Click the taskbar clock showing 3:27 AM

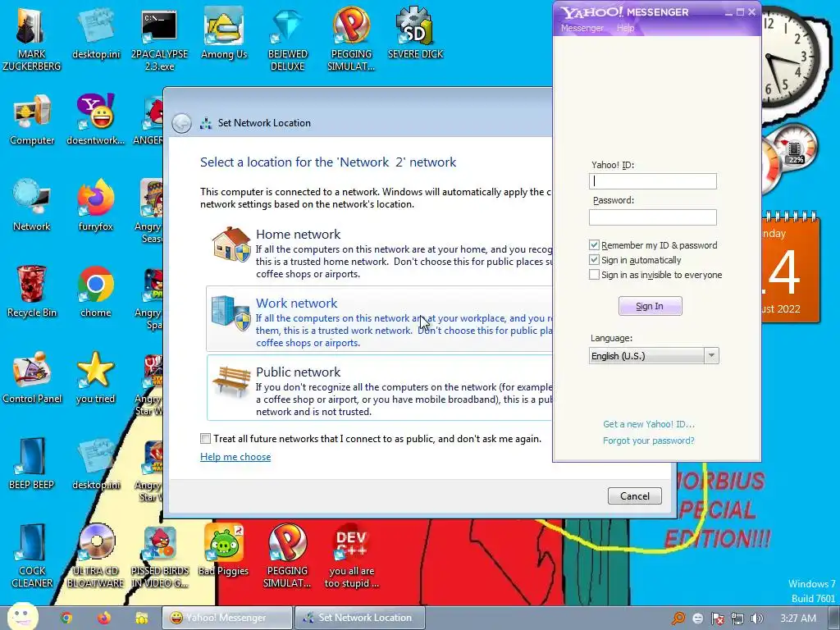click(798, 619)
